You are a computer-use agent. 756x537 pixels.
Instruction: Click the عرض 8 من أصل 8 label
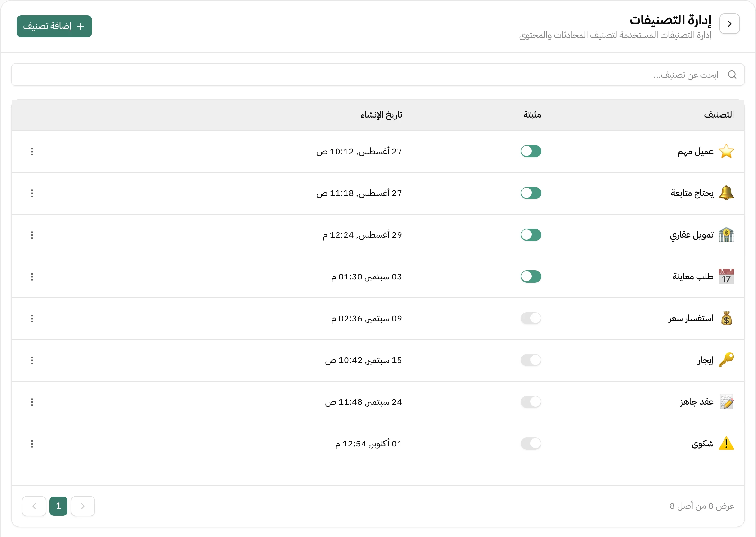click(702, 506)
